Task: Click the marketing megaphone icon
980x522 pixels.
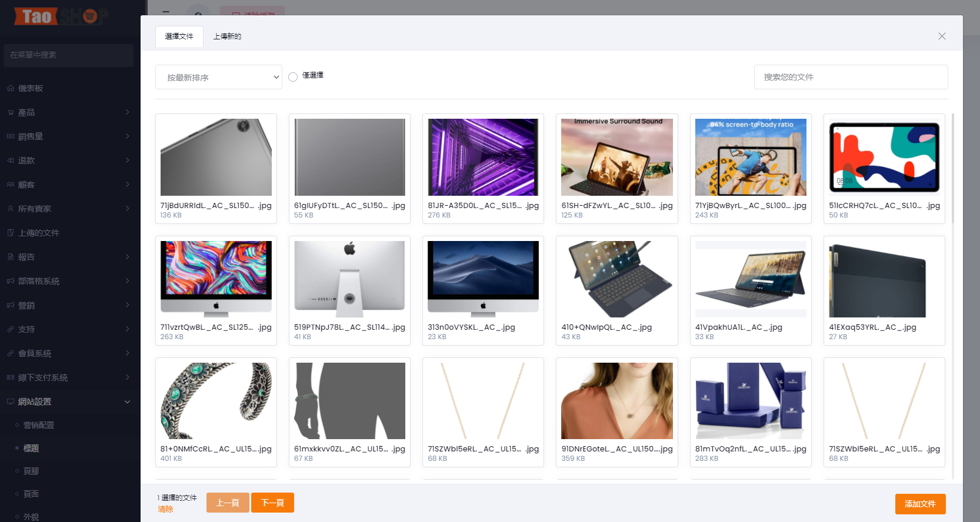Action: pos(11,305)
